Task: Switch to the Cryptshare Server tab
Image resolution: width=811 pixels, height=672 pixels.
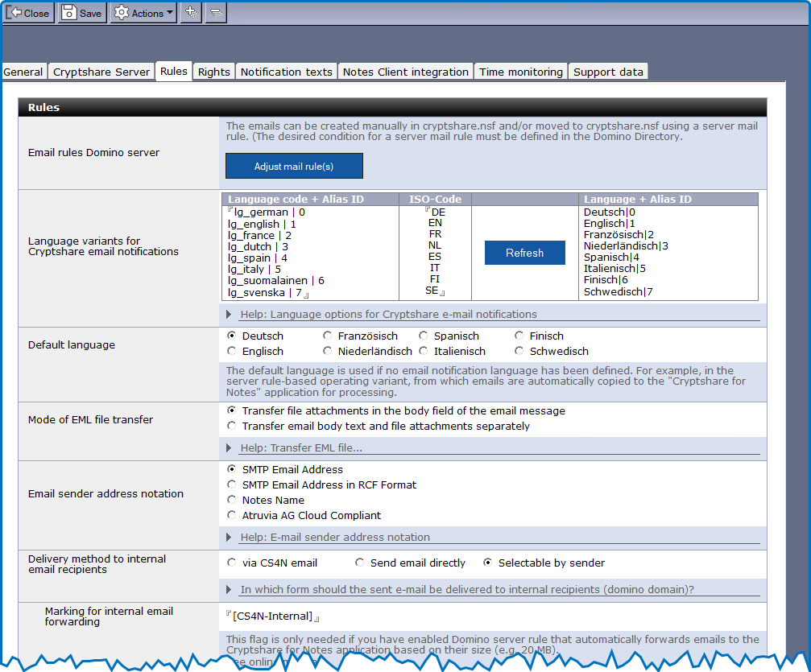Action: coord(101,72)
